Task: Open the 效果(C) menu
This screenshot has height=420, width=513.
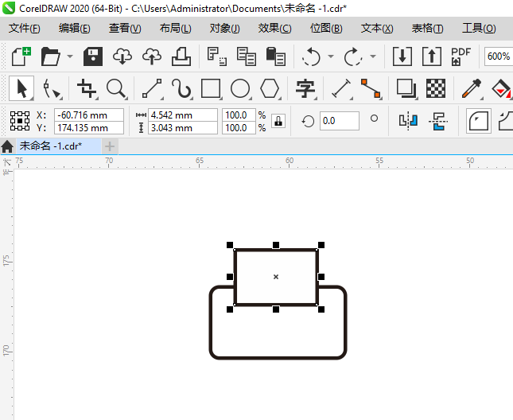Action: point(274,29)
